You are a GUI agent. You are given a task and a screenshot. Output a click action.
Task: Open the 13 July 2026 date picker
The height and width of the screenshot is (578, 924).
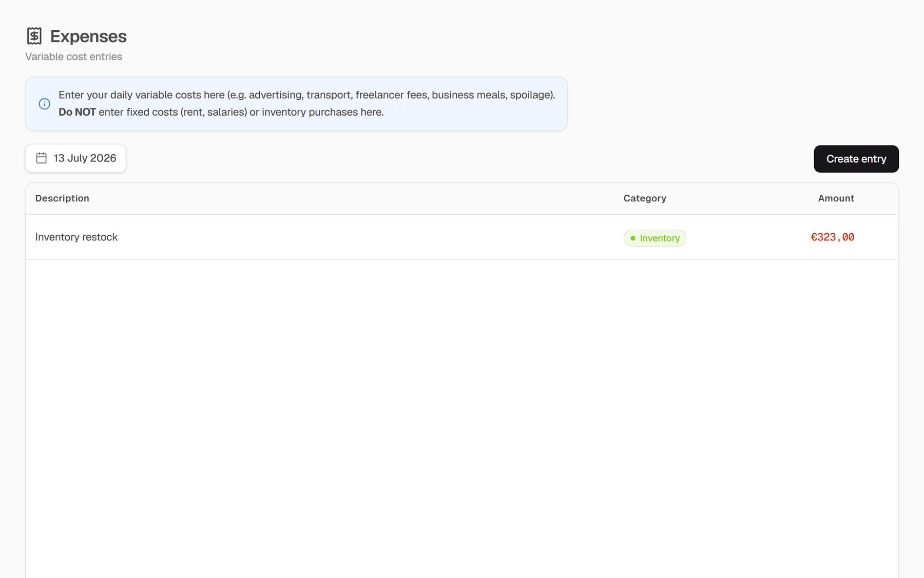tap(75, 158)
